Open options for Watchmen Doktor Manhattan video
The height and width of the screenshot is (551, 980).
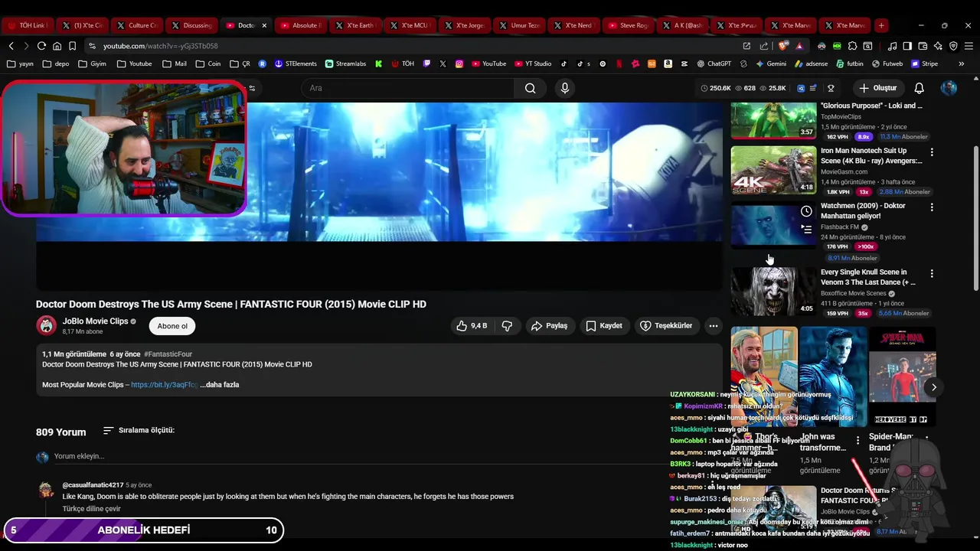[932, 207]
